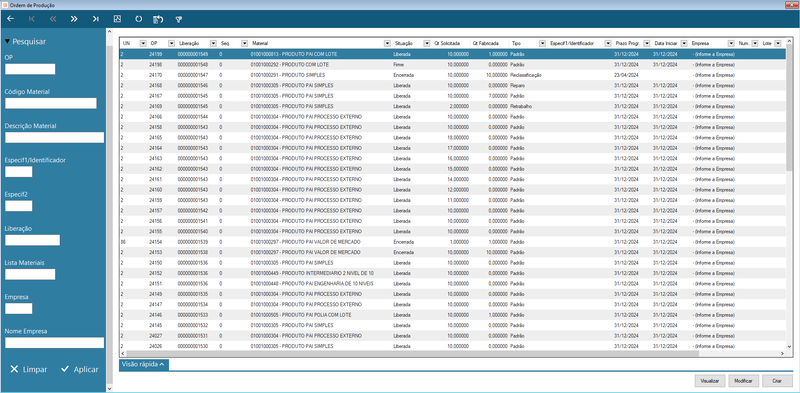The image size is (800, 393).
Task: Open the OP column filter dropdown
Action: tap(171, 43)
